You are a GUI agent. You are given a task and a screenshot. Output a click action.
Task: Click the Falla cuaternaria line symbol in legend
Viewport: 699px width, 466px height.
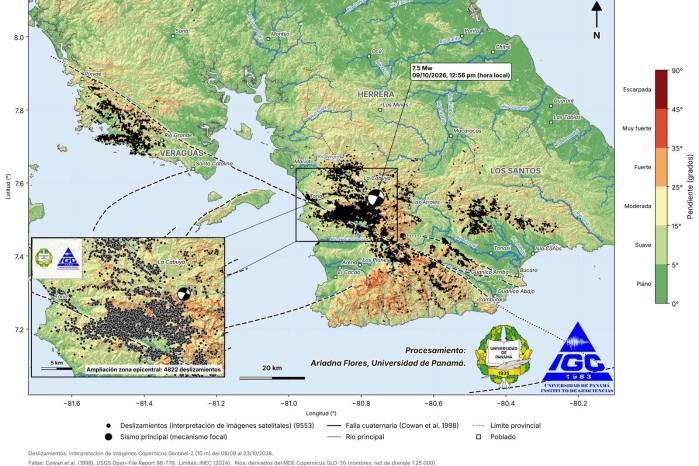(333, 426)
